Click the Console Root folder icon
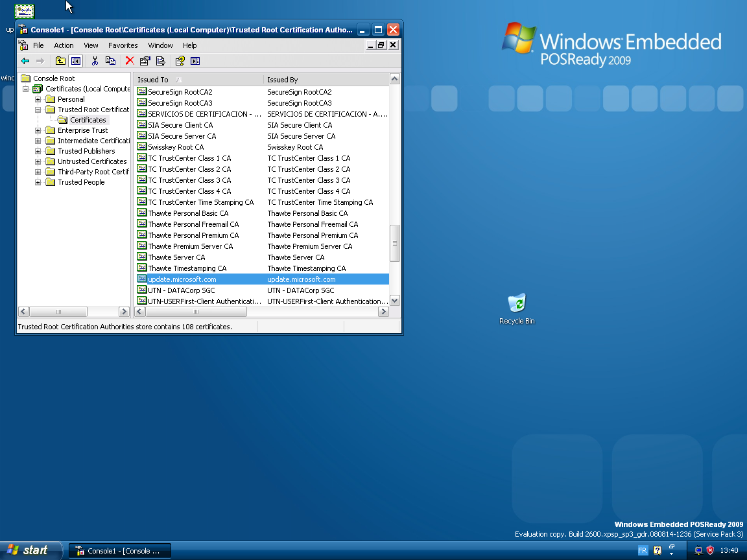 point(26,78)
